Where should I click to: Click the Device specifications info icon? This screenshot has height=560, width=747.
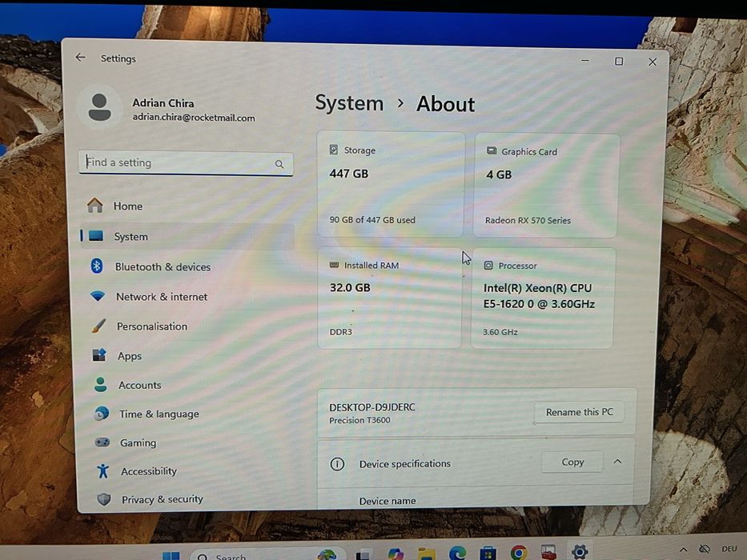pyautogui.click(x=337, y=463)
